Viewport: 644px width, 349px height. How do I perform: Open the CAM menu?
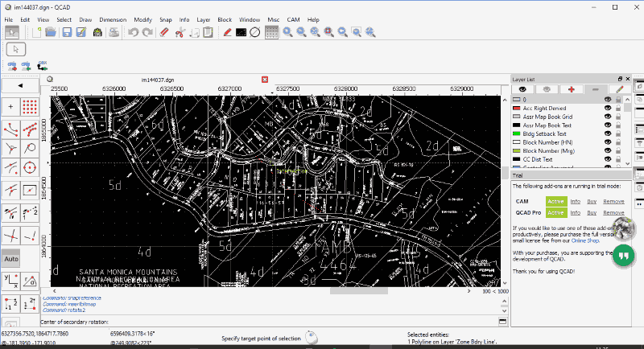pyautogui.click(x=293, y=19)
